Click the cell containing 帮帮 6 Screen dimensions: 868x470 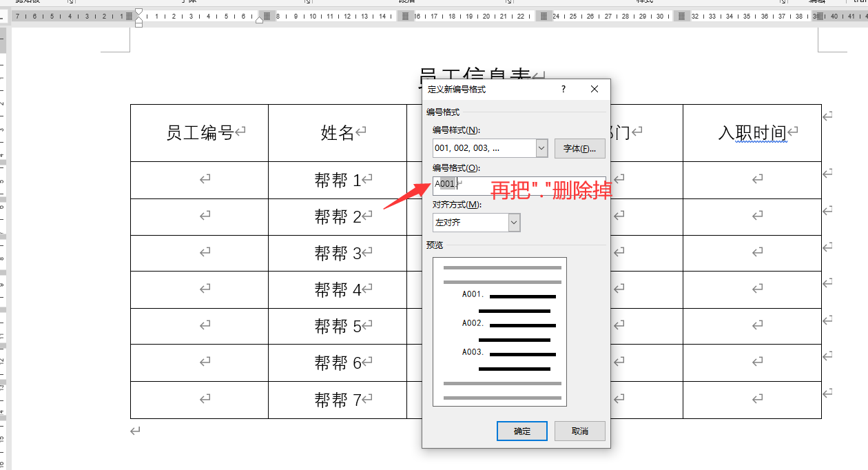338,363
